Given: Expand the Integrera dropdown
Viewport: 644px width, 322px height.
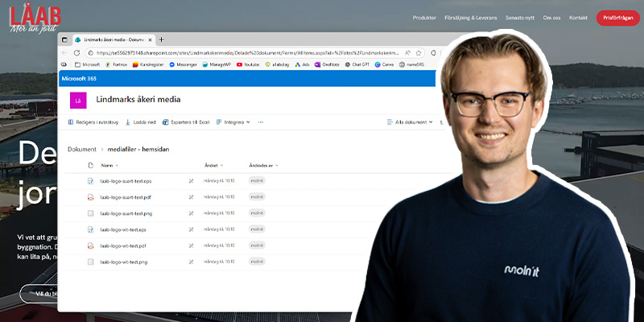Looking at the screenshot, I should [x=233, y=122].
